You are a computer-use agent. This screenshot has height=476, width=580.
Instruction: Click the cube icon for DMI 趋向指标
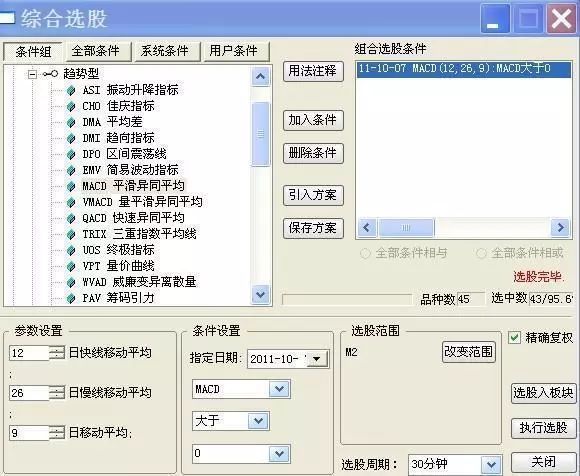click(71, 138)
